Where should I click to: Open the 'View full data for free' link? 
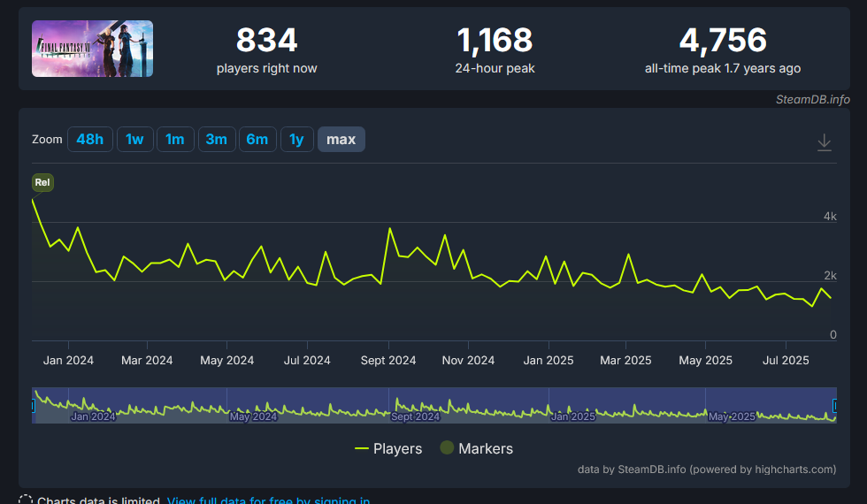268,500
